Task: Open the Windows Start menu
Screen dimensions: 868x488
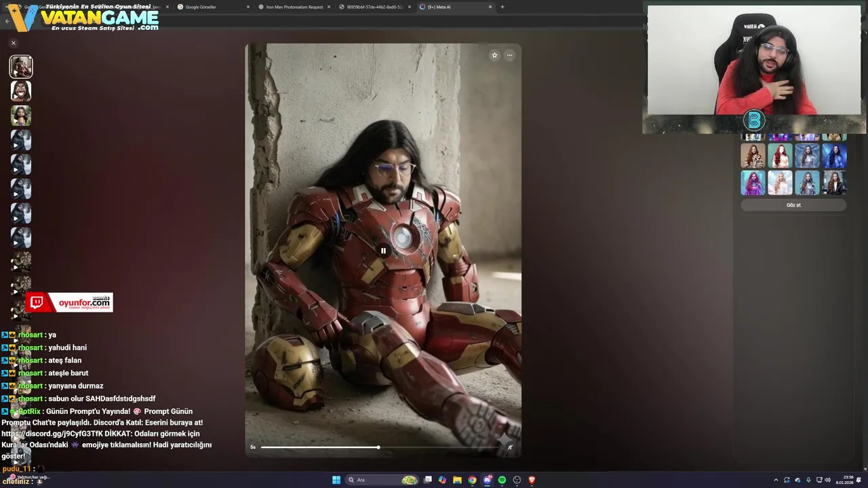Action: pyautogui.click(x=336, y=480)
